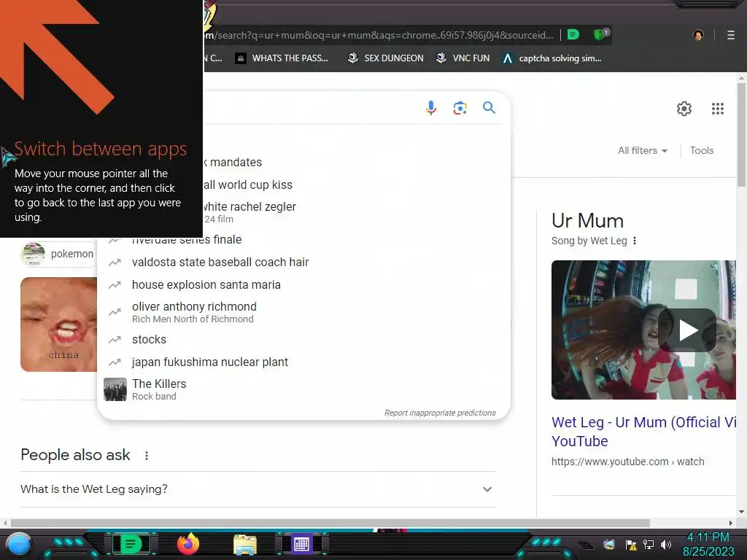Screen dimensions: 747x560
Task: Launch Firefox from the taskbar
Action: (187, 544)
